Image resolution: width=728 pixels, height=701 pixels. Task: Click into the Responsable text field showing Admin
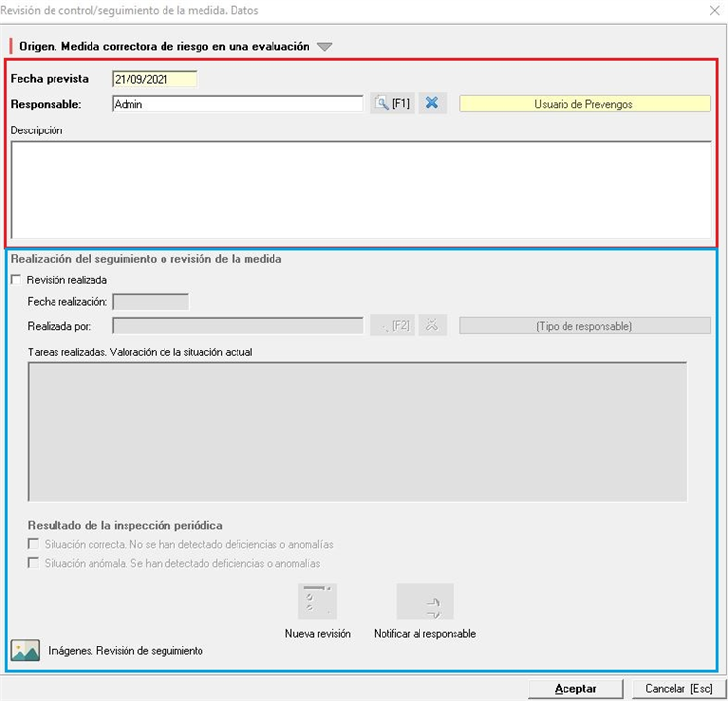pyautogui.click(x=237, y=104)
